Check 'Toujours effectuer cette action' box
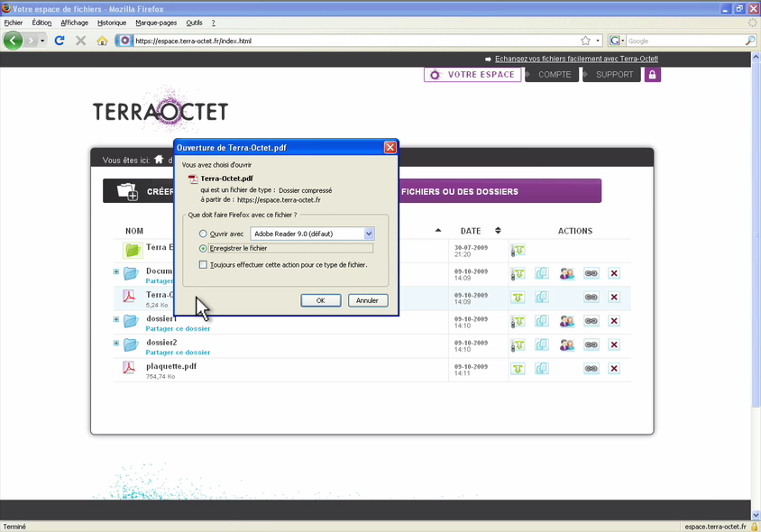 (203, 264)
